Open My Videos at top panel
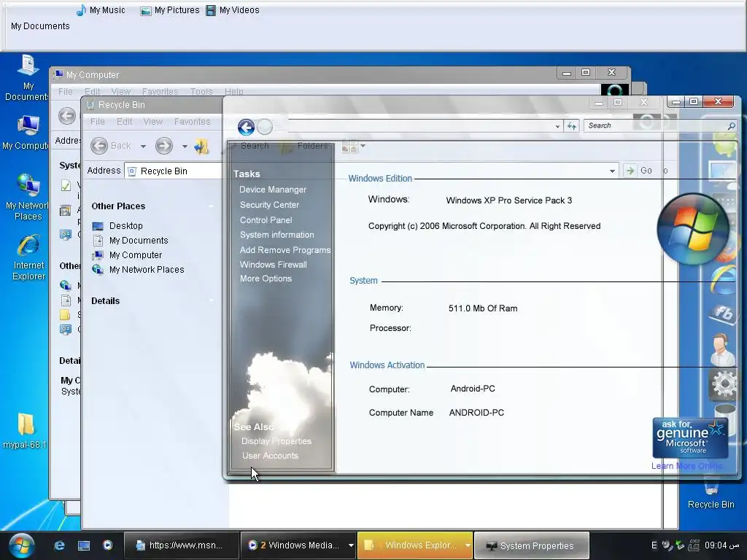 click(x=233, y=10)
